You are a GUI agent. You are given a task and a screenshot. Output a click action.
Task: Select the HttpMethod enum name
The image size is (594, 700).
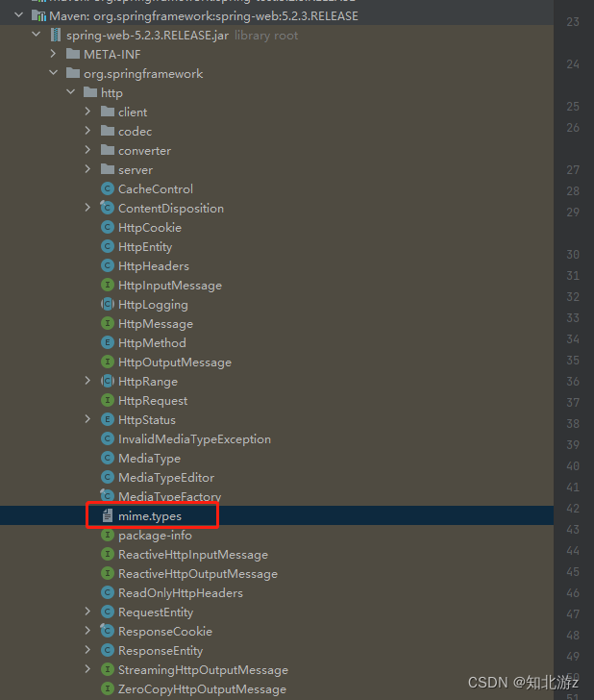(152, 342)
